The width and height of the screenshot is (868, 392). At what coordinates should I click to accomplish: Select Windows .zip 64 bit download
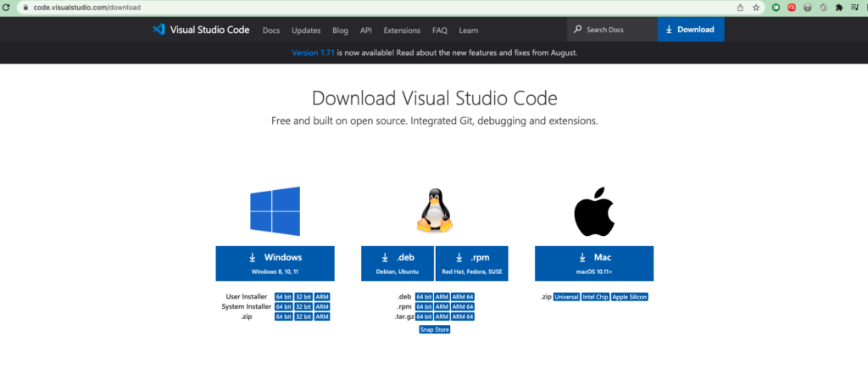coord(283,316)
